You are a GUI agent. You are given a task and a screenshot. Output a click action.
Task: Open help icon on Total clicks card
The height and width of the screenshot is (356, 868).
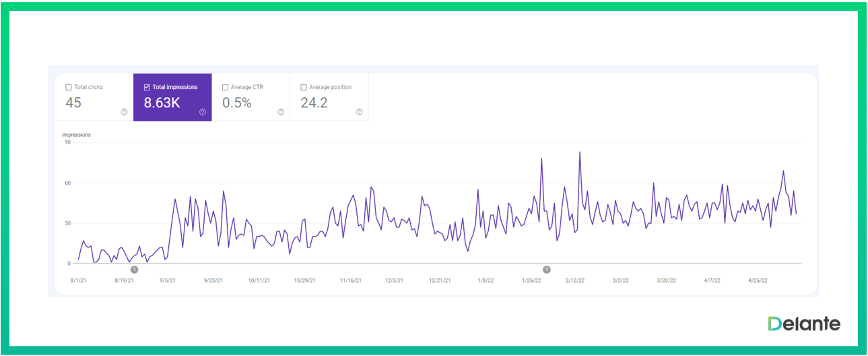(124, 112)
